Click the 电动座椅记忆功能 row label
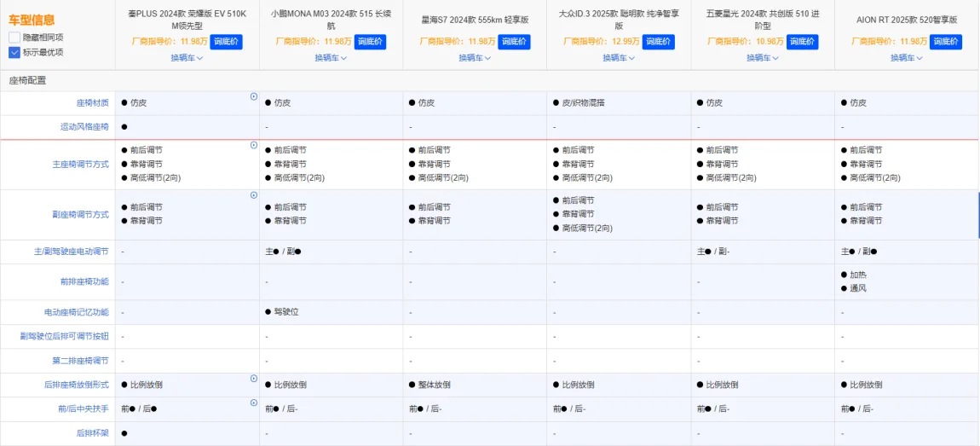 [x=76, y=311]
